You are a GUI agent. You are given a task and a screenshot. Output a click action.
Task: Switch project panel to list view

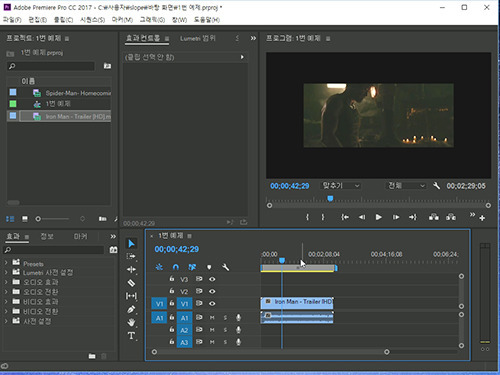pyautogui.click(x=10, y=219)
